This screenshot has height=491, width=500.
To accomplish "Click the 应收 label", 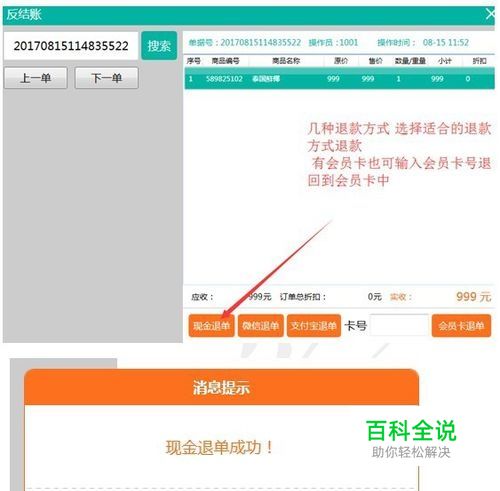I will 202,297.
